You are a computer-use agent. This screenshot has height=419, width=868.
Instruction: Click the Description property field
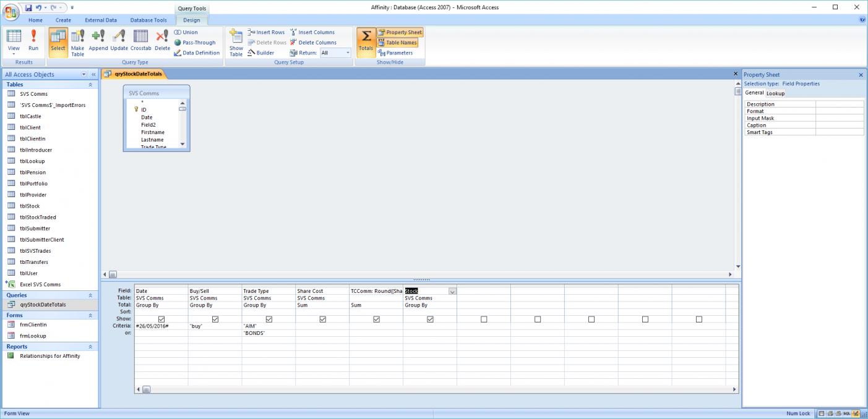click(840, 104)
